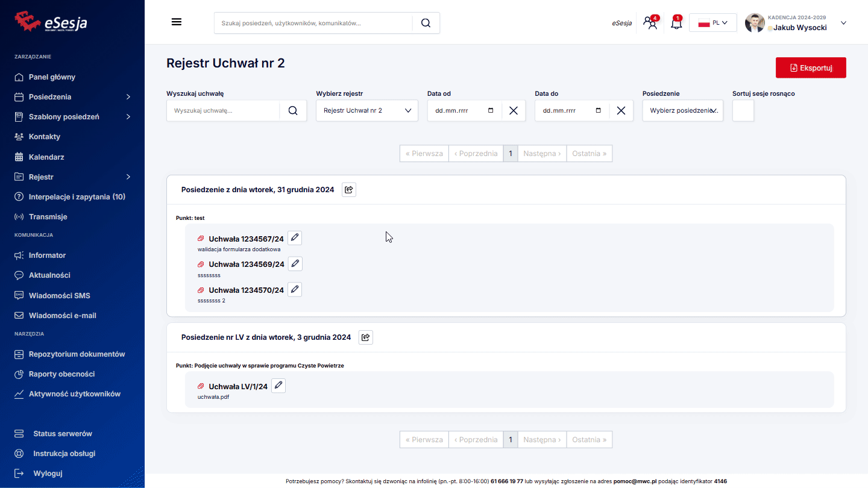Viewport: 868px width, 488px height.
Task: Open the notifications bell icon
Action: (676, 23)
